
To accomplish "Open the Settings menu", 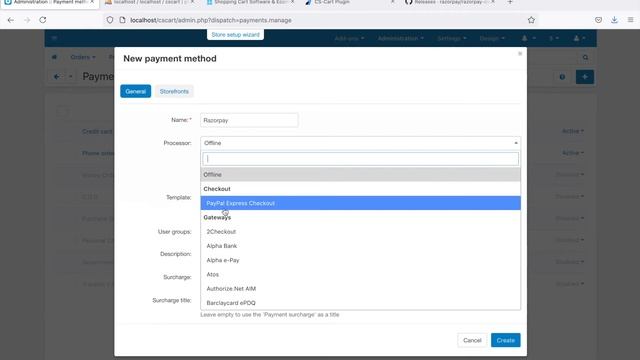I will pos(451,38).
